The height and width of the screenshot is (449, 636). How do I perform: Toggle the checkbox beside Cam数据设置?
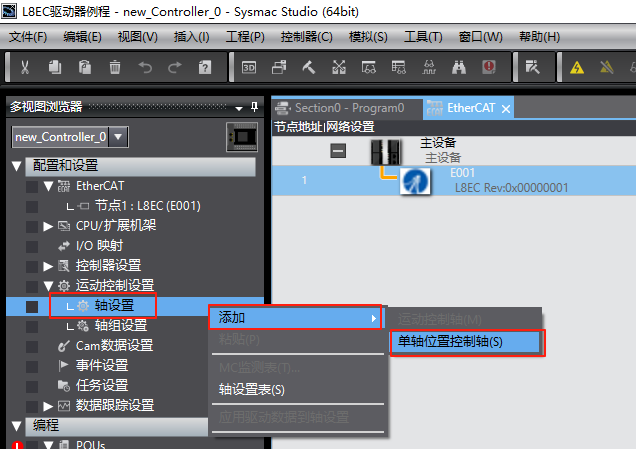[32, 346]
